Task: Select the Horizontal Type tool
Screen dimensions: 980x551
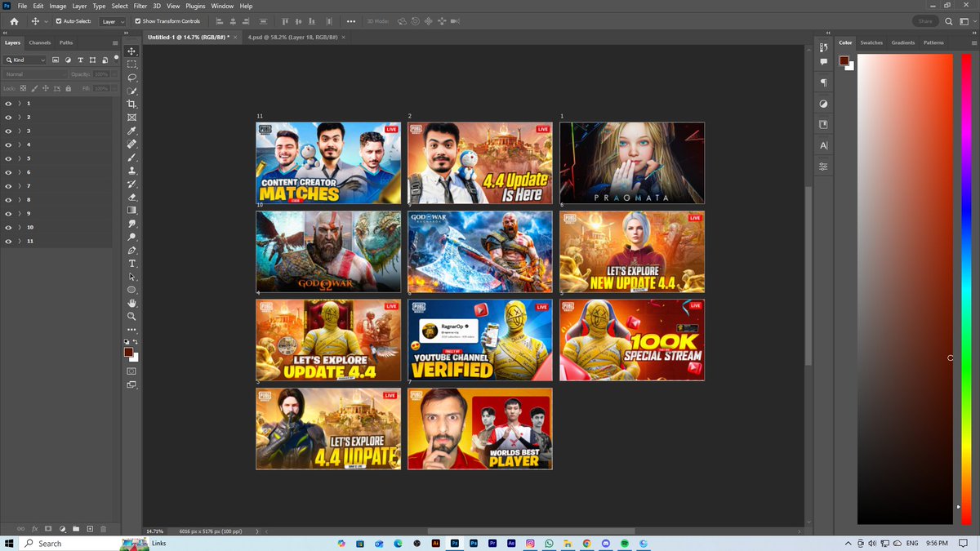Action: click(132, 264)
